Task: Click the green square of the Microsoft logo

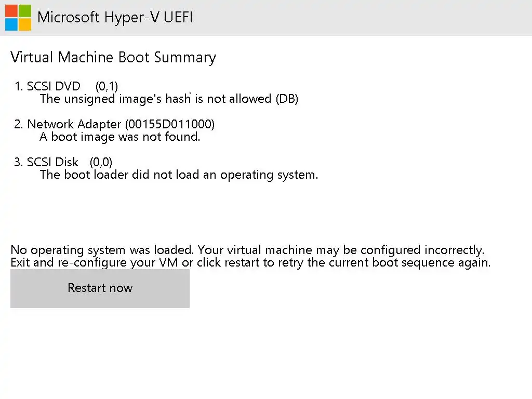Action: 24,11
